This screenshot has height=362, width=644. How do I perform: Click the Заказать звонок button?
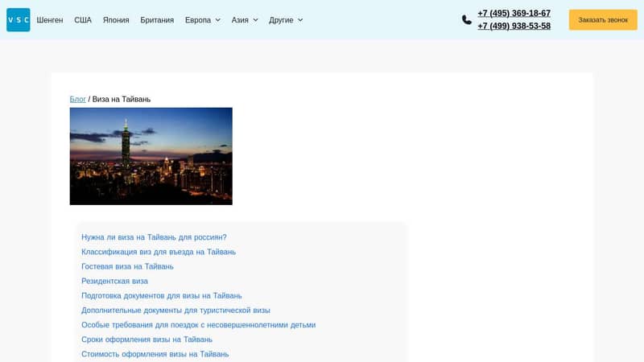tap(603, 19)
